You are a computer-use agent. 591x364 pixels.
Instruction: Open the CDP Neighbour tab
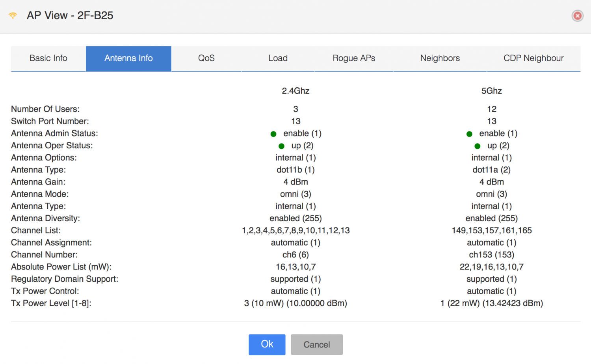pos(533,58)
